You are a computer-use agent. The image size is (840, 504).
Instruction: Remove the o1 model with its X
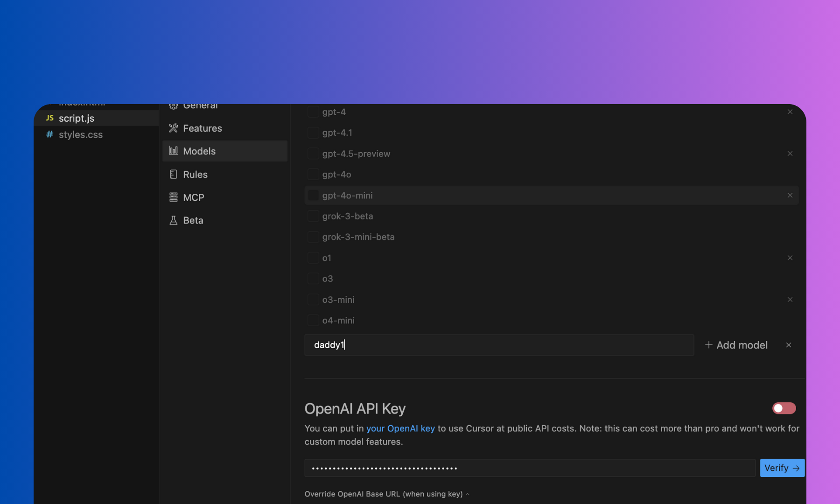(790, 258)
